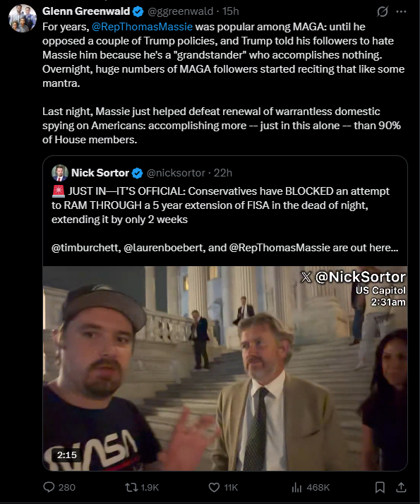Viewport: 420px width, 504px height.
Task: Click Glenn Greenwald's profile avatar
Action: point(23,18)
